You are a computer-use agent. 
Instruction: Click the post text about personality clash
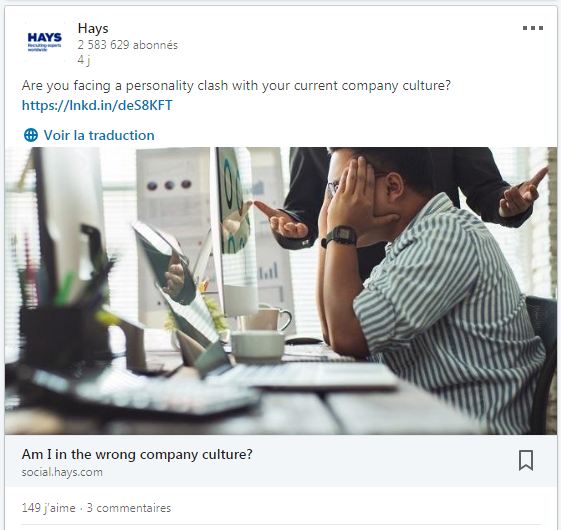[x=236, y=86]
